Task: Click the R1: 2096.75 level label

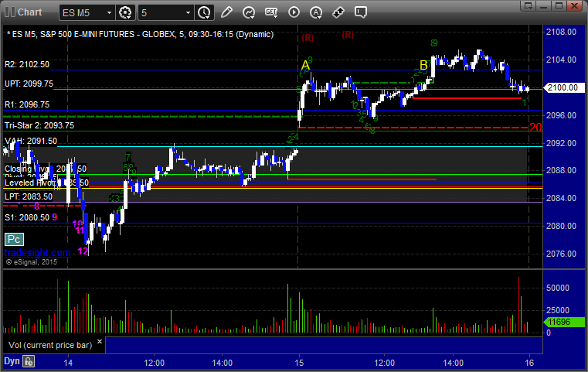Action: click(27, 104)
